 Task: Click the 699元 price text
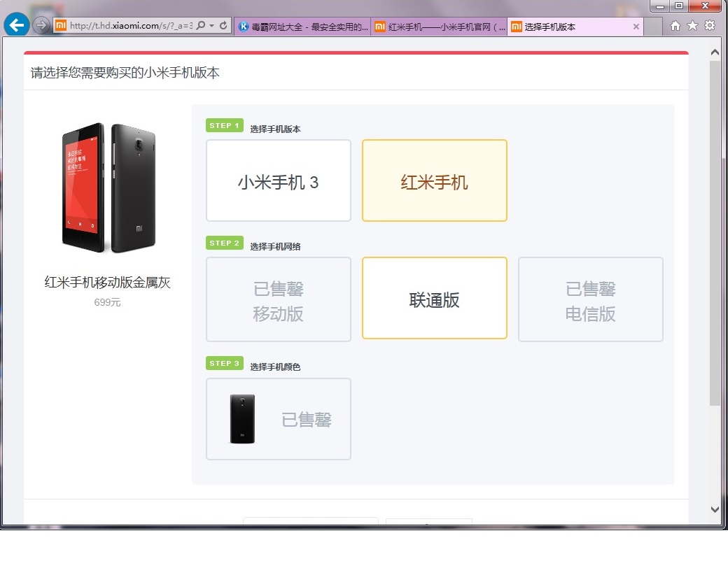coord(107,303)
